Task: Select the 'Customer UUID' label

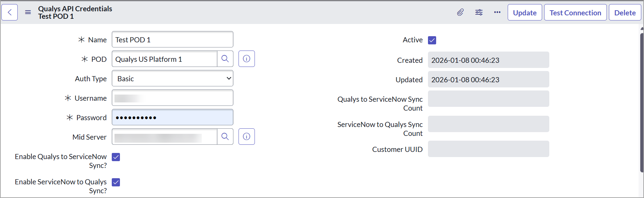Action: click(397, 150)
